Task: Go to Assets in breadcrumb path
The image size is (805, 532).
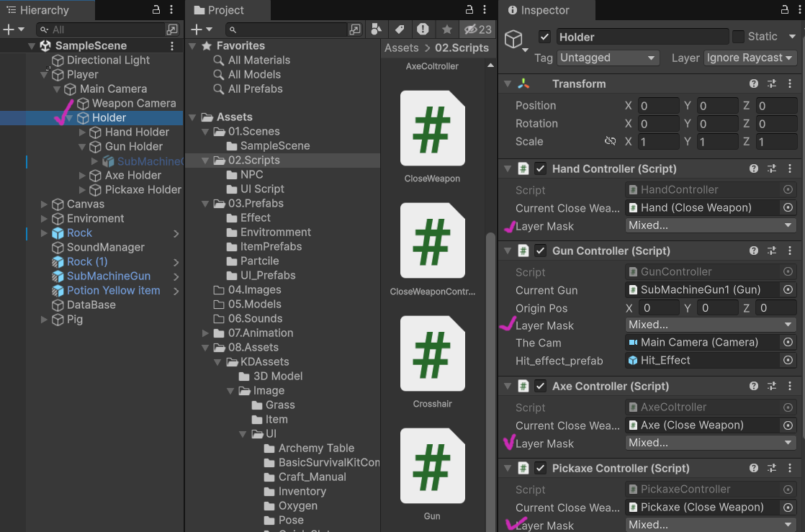Action: 402,48
